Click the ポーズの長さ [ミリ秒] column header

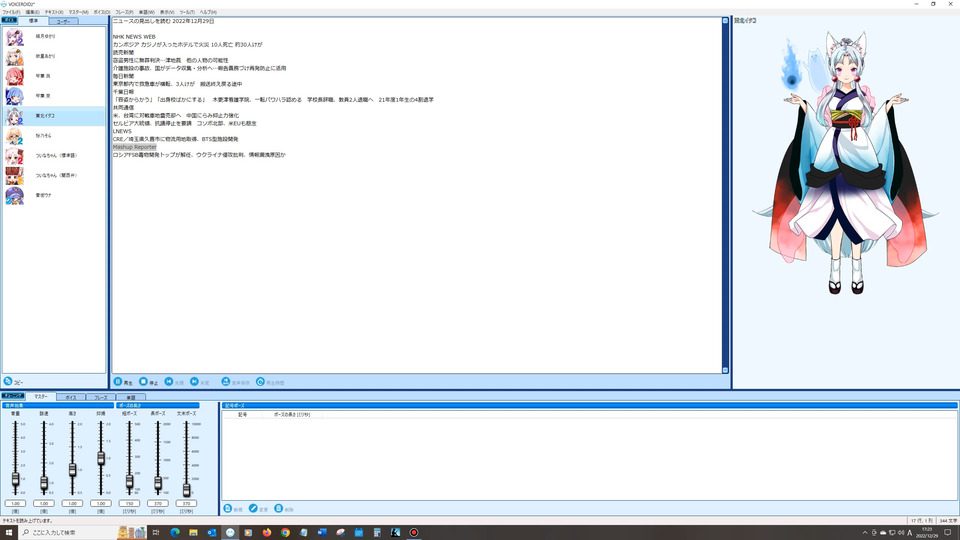291,414
